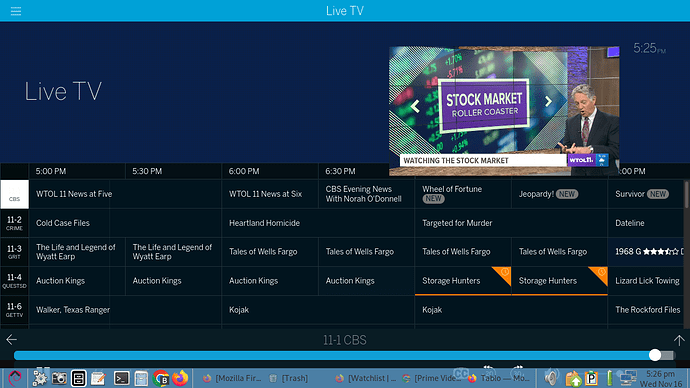The height and width of the screenshot is (388, 690).
Task: Open the volume control in the system tray
Action: [x=551, y=377]
